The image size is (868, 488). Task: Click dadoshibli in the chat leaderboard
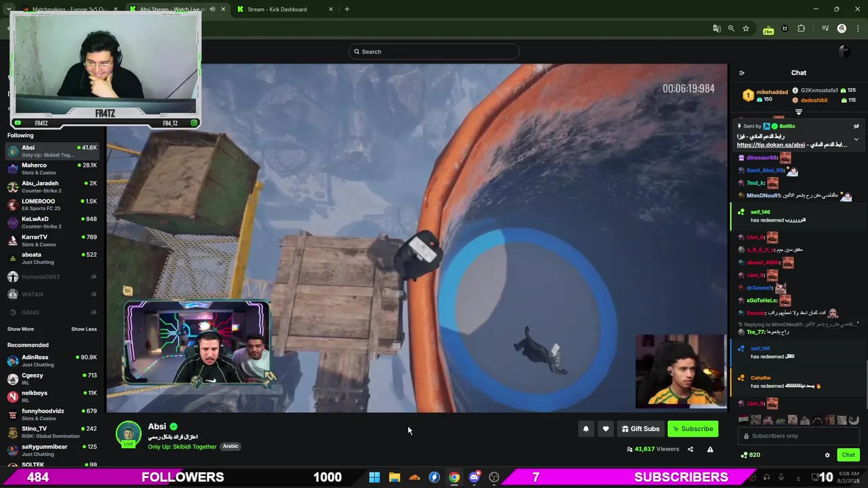tap(814, 100)
